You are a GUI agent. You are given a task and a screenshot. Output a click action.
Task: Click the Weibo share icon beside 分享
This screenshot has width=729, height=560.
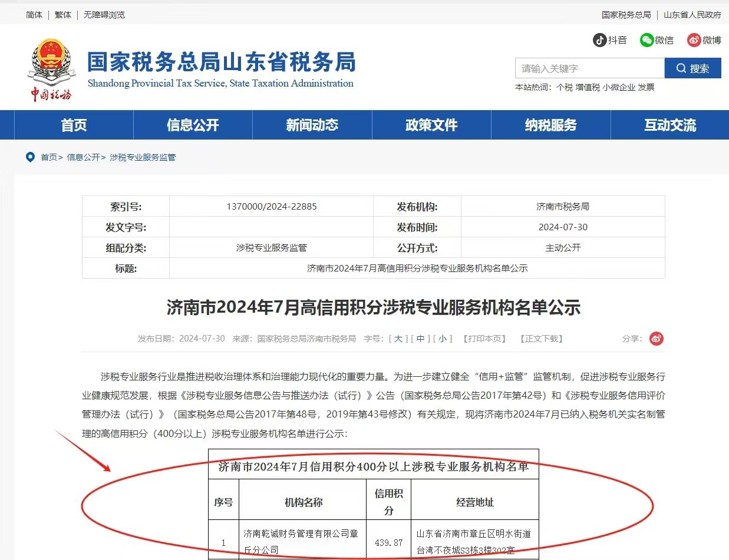pyautogui.click(x=657, y=339)
